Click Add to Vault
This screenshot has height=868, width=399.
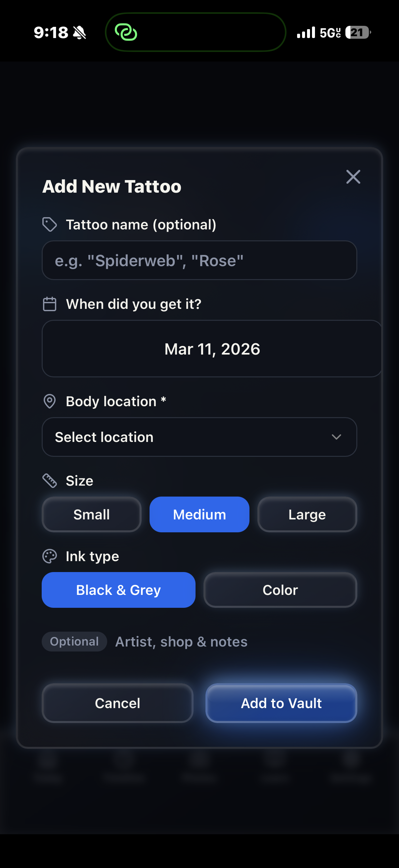point(281,703)
